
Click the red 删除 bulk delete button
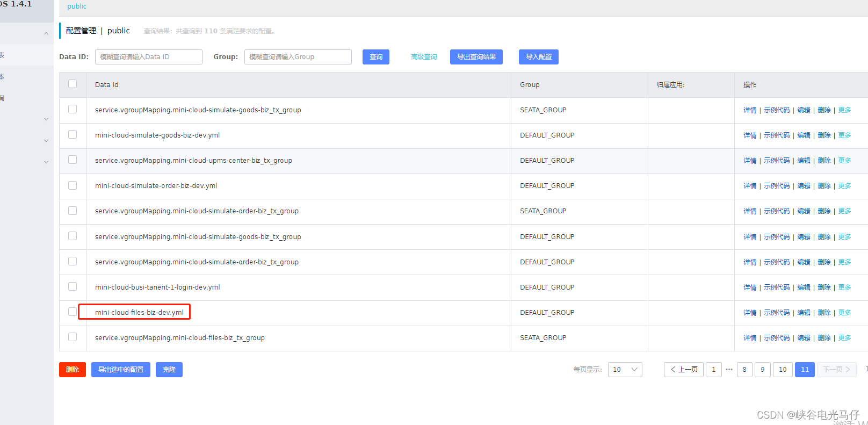(73, 370)
